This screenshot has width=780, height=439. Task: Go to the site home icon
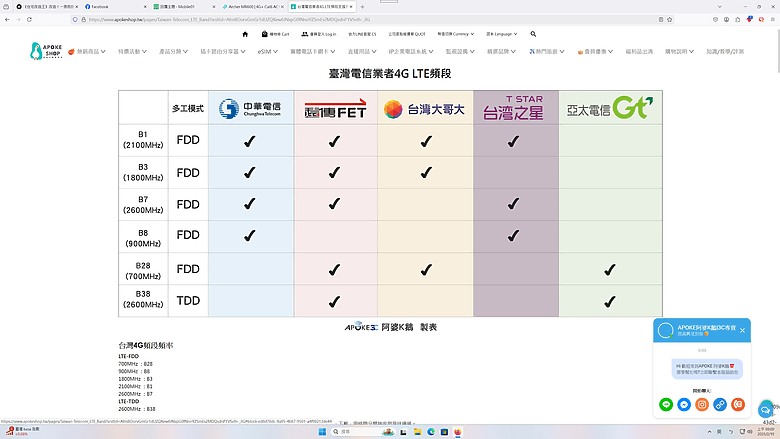245,34
